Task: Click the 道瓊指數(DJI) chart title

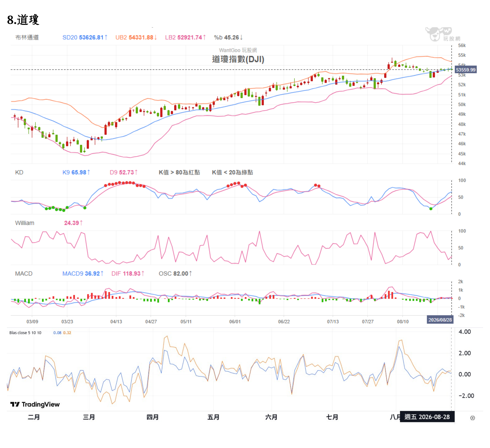Action: [238, 59]
